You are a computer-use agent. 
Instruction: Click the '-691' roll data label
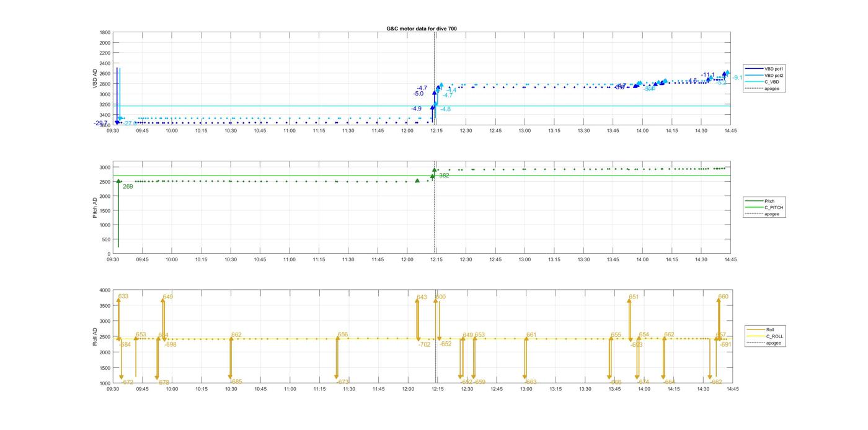pyautogui.click(x=725, y=344)
